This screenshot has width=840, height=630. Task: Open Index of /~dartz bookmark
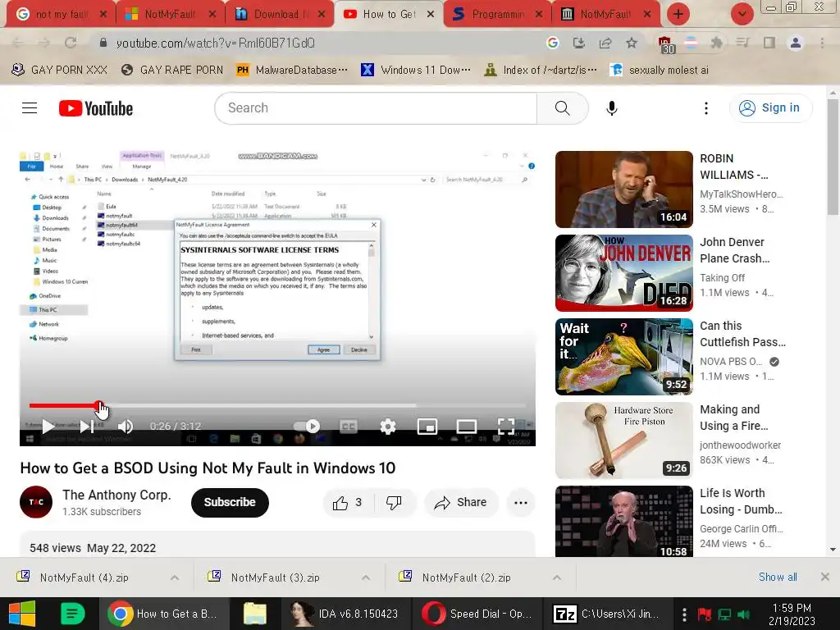[x=540, y=71]
